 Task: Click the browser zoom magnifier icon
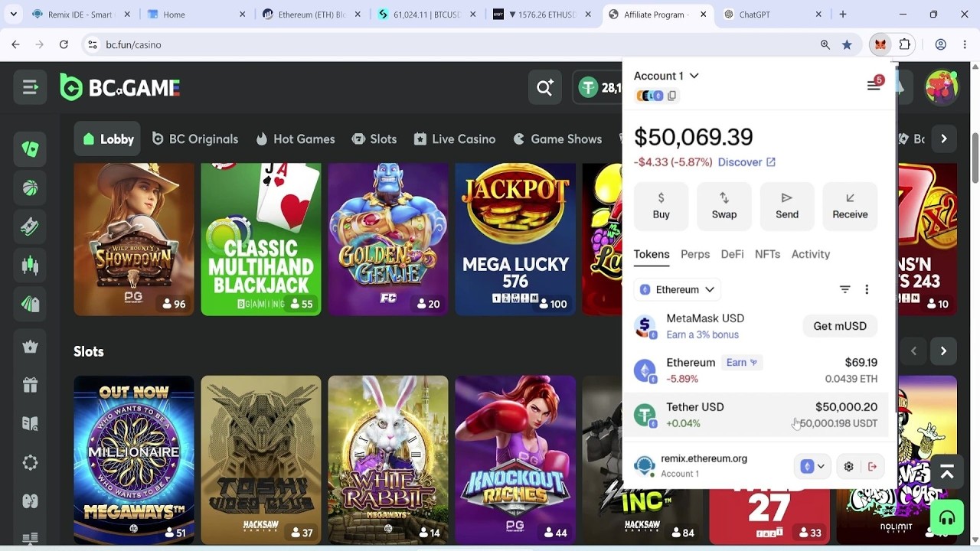coord(825,44)
